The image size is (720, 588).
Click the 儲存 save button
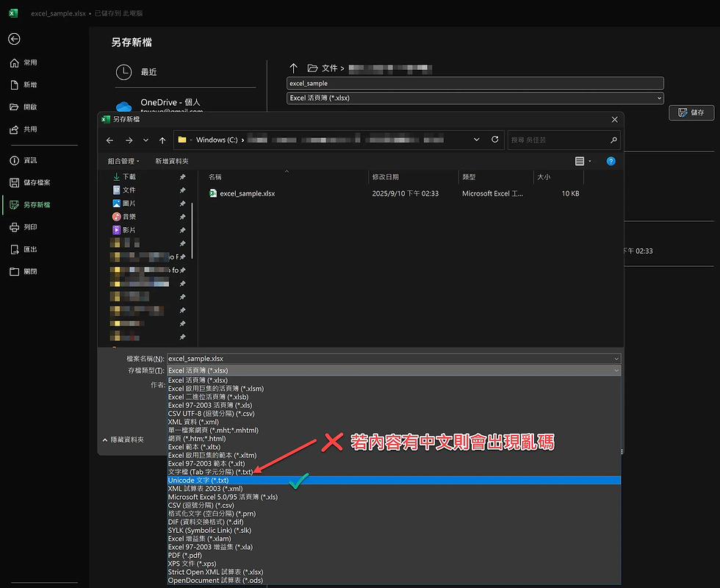pos(691,112)
